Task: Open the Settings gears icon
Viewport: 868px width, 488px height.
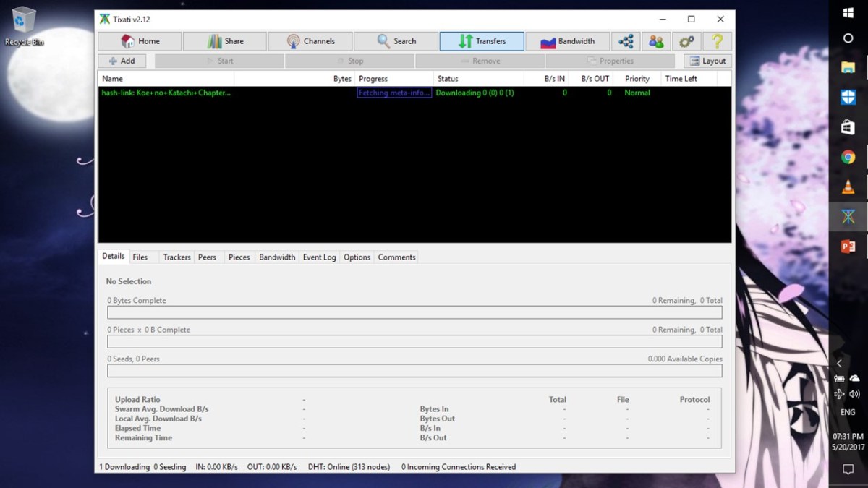Action: coord(686,41)
